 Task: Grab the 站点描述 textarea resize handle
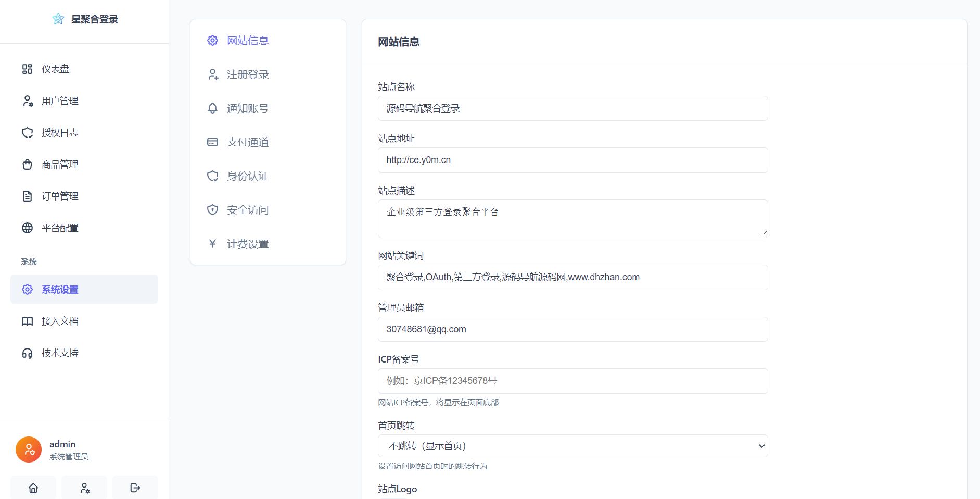763,234
